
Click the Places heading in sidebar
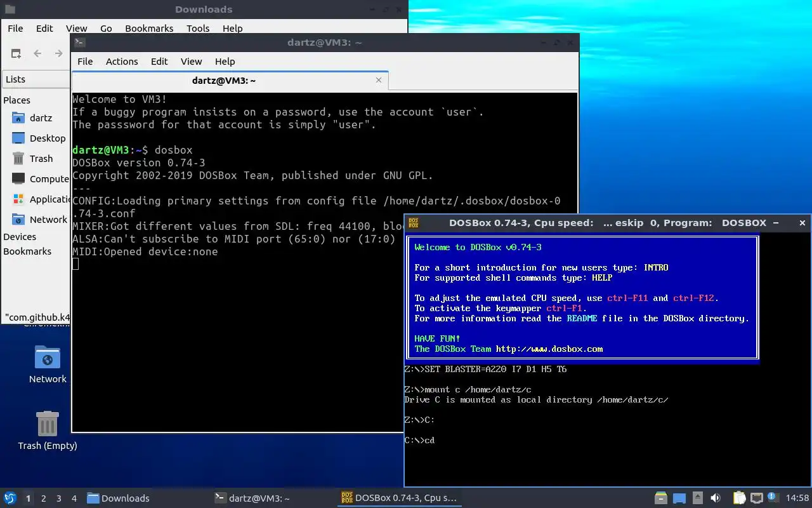[x=16, y=100]
